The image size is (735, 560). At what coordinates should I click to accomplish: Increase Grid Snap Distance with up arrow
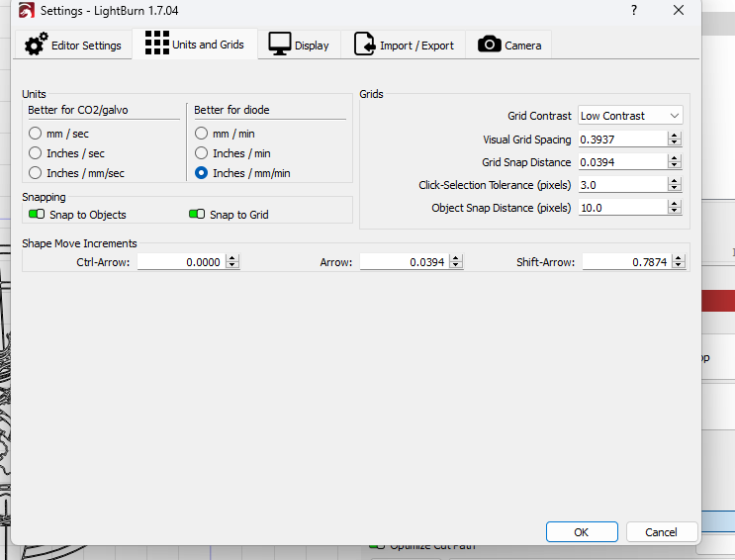[x=675, y=158]
